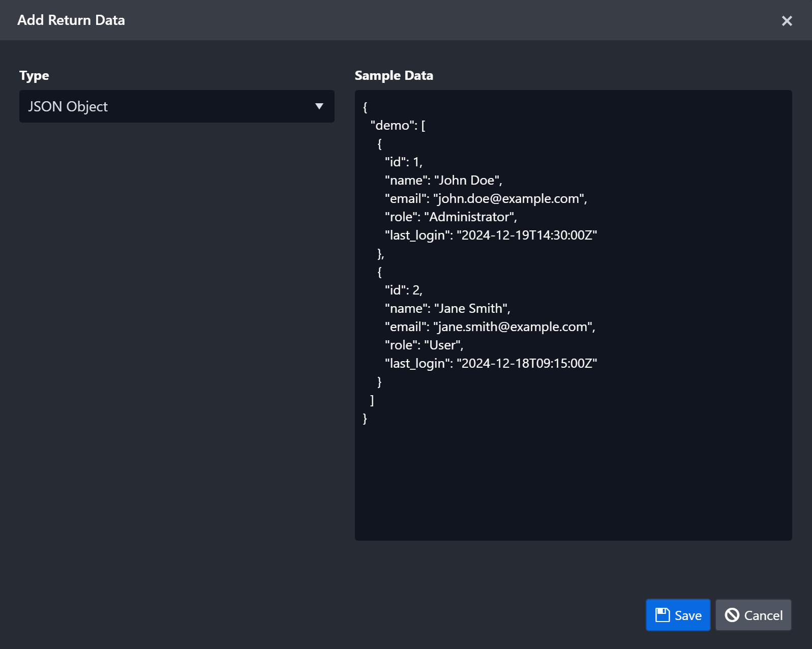The width and height of the screenshot is (812, 649).
Task: Click the 2024-12-18 last_login line
Action: click(x=491, y=364)
